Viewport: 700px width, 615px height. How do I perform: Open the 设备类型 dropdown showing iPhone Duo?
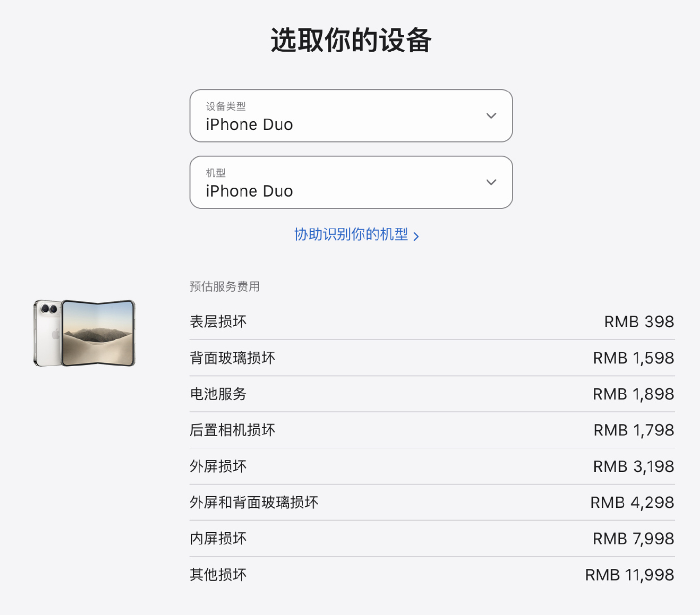[x=351, y=116]
